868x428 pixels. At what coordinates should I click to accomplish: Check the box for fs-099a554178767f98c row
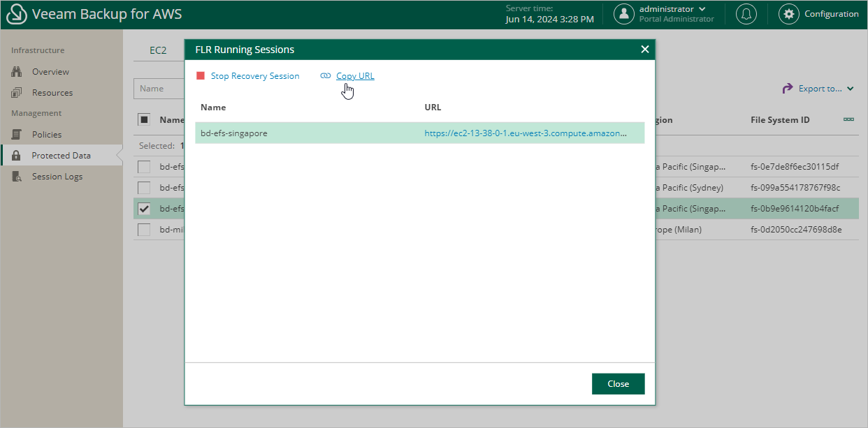(x=144, y=188)
